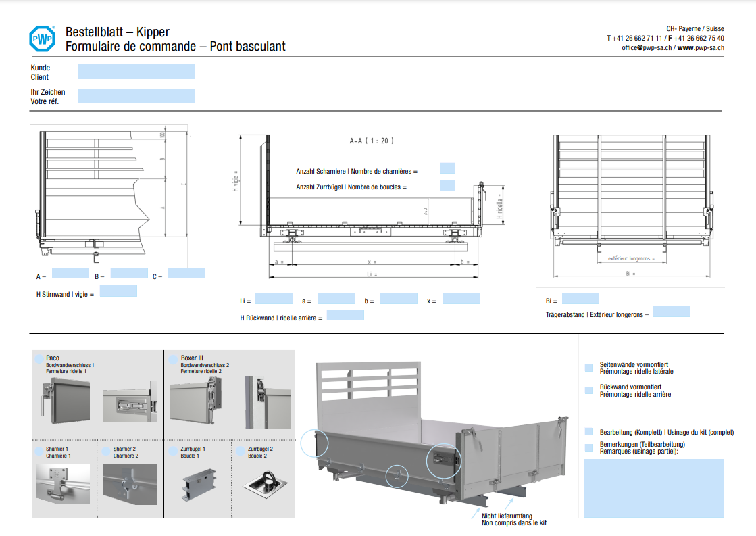Enable Bearbeitung (Komplett) checkbox
756x536 pixels.
click(588, 432)
